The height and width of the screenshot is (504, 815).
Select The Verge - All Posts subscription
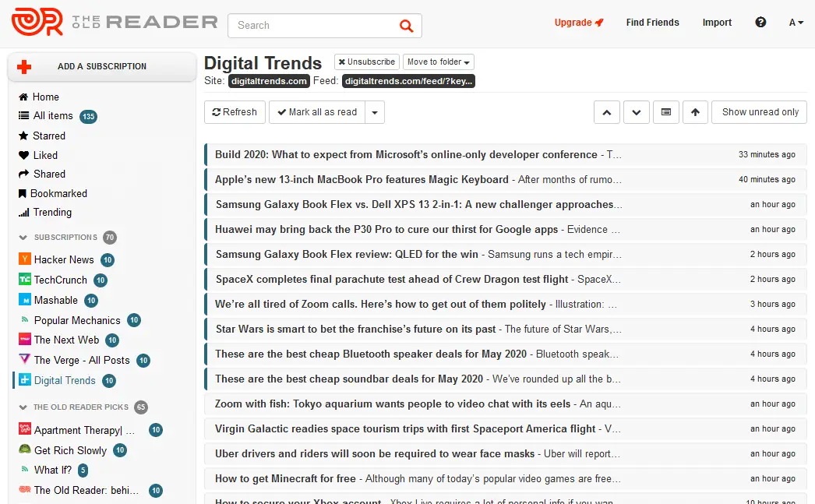point(82,360)
